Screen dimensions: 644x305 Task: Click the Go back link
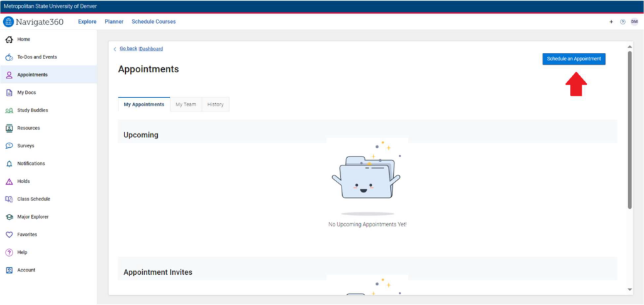(x=128, y=48)
